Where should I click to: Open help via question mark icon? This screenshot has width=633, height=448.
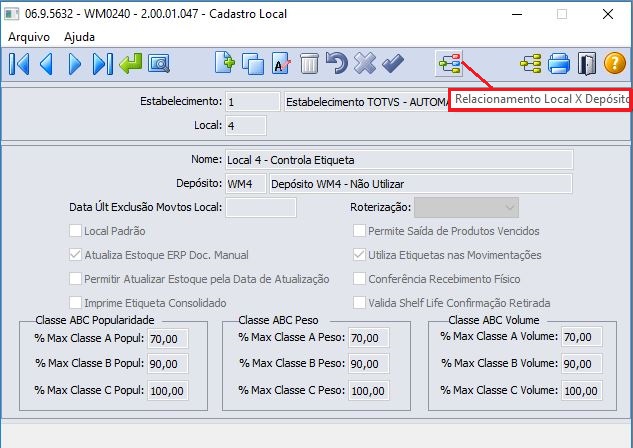(614, 64)
